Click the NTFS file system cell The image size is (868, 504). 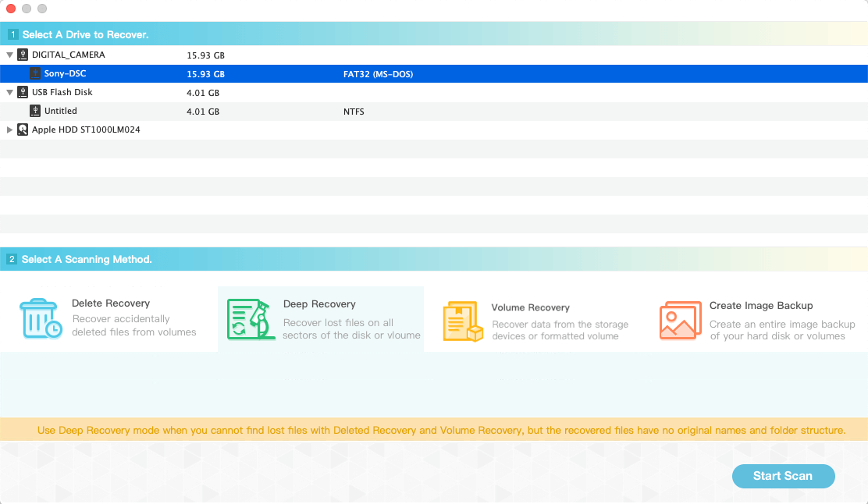pos(354,112)
